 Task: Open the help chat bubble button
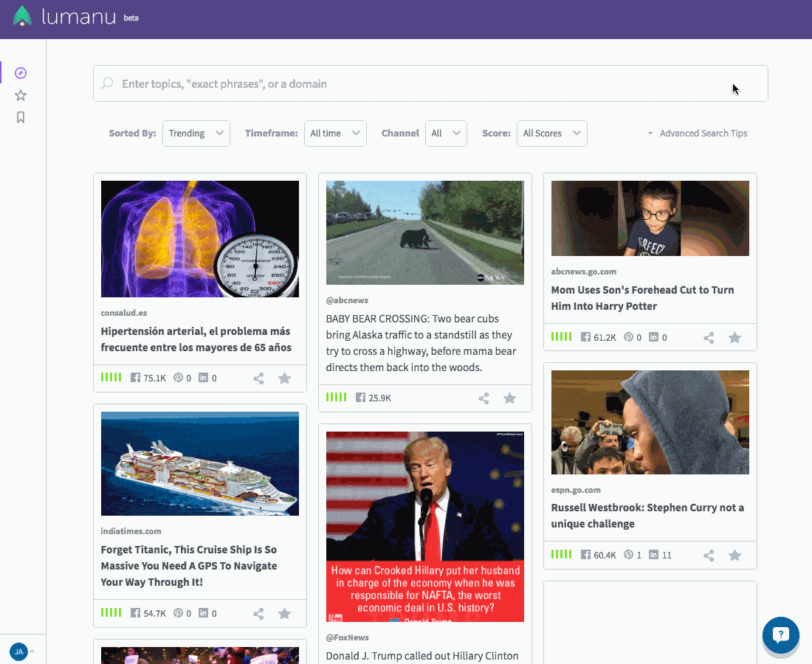point(780,635)
